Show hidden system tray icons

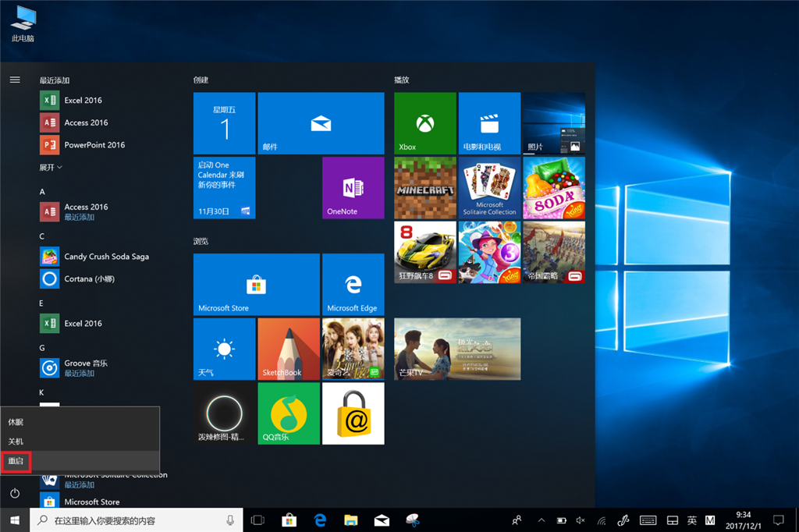click(542, 520)
